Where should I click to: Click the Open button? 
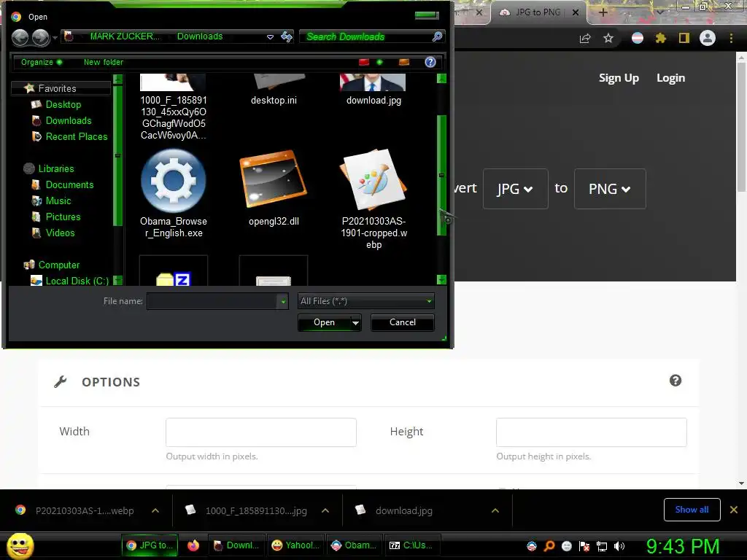tap(324, 323)
